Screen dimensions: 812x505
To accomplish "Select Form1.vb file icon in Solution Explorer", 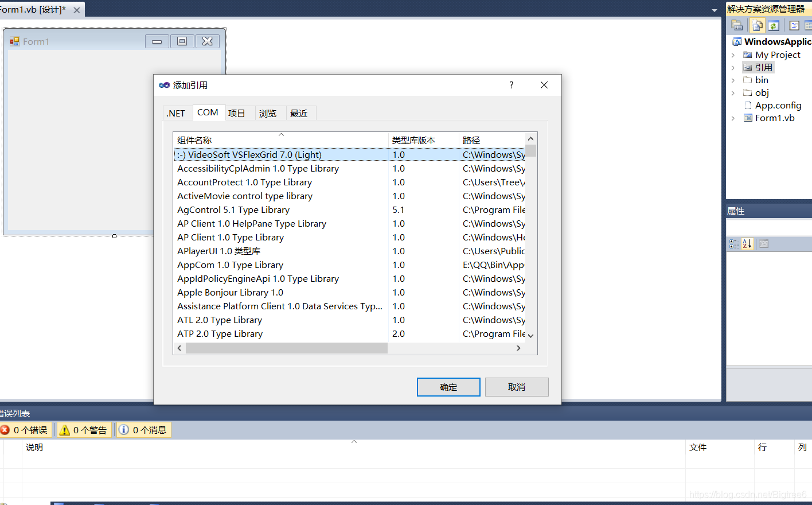I will click(748, 118).
